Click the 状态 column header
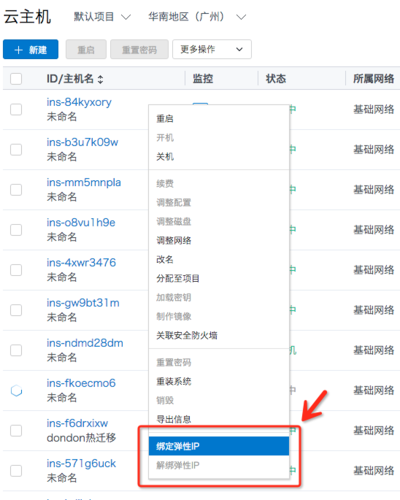The width and height of the screenshot is (400, 500). tap(276, 79)
